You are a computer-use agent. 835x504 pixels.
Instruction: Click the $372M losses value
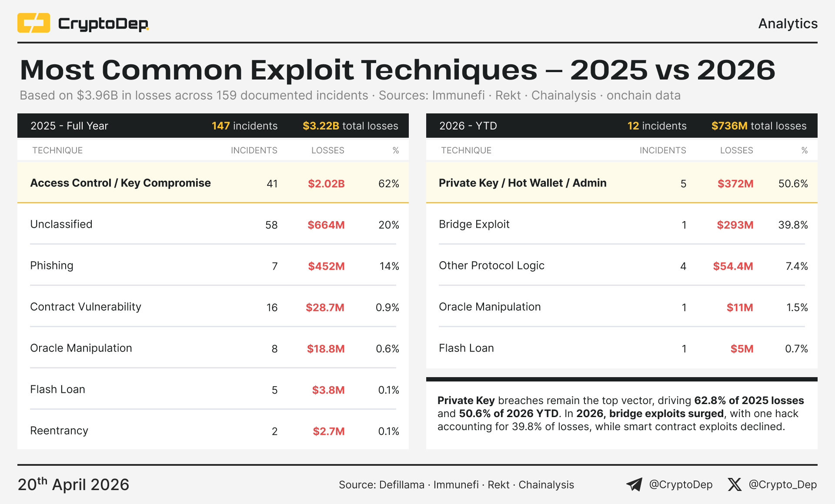[735, 183]
